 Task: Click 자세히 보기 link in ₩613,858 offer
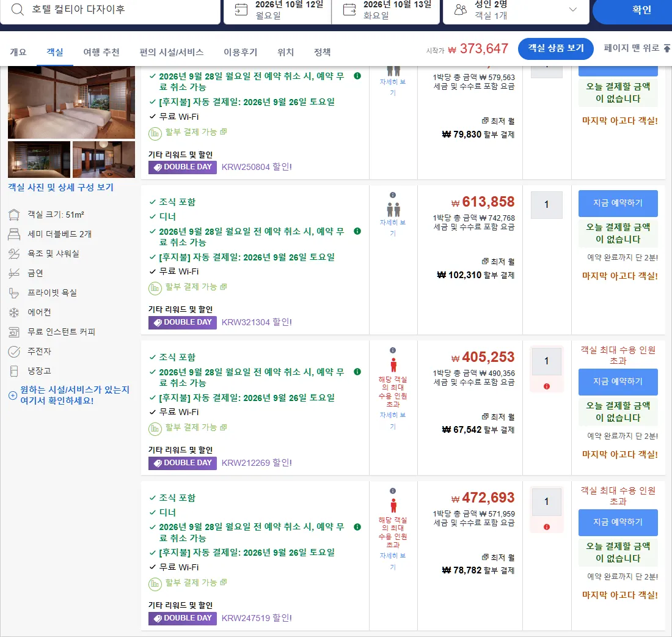click(393, 228)
